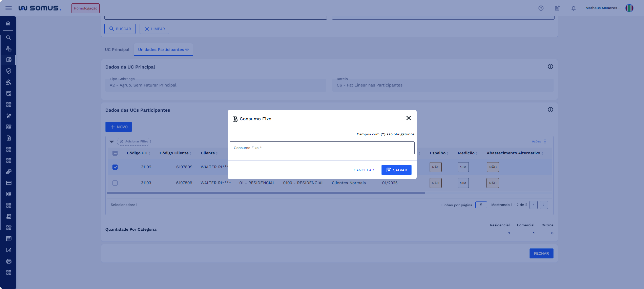Toggle the select-all header checkbox
Screen dimensions: 644x289
pos(115,153)
